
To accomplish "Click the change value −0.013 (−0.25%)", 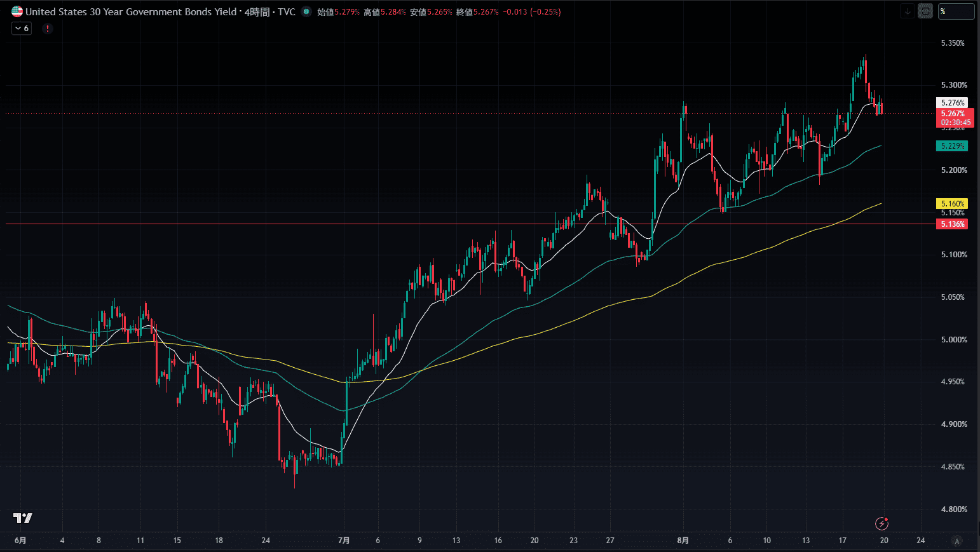I will pyautogui.click(x=531, y=12).
